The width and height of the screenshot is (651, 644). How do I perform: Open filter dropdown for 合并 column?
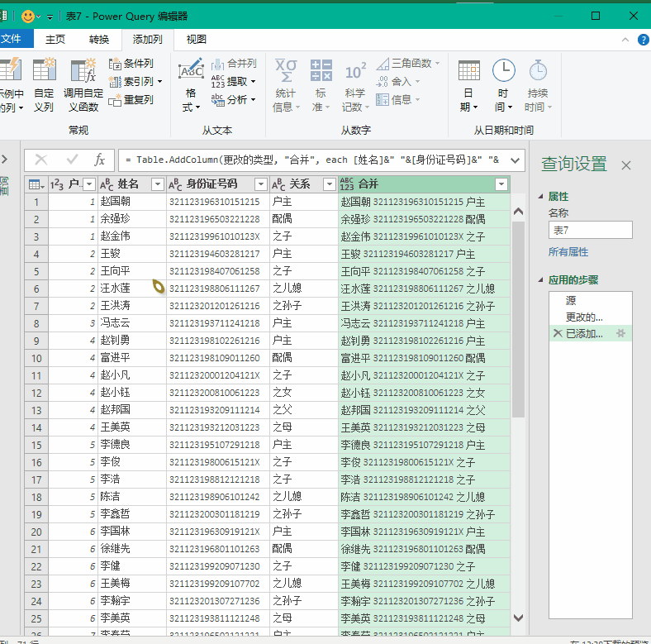[501, 184]
